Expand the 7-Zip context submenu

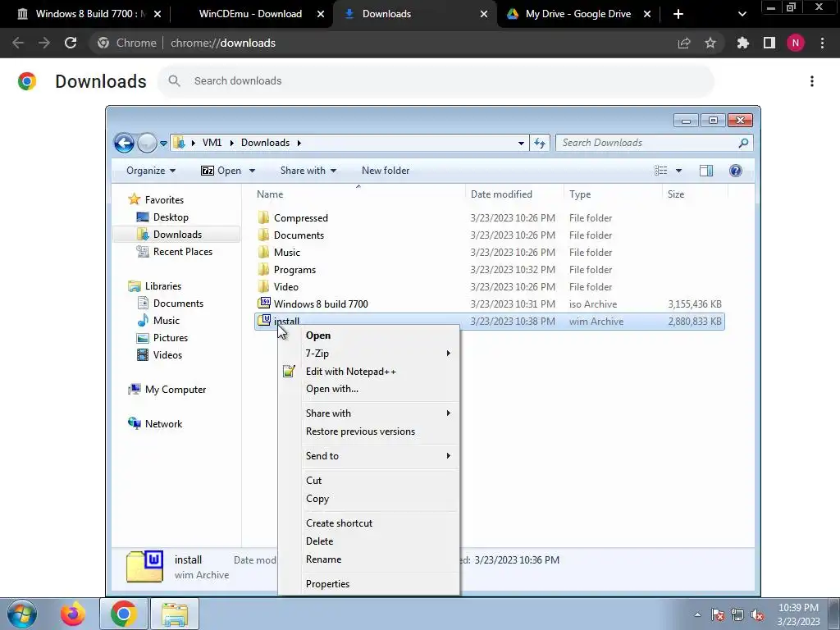(x=368, y=354)
